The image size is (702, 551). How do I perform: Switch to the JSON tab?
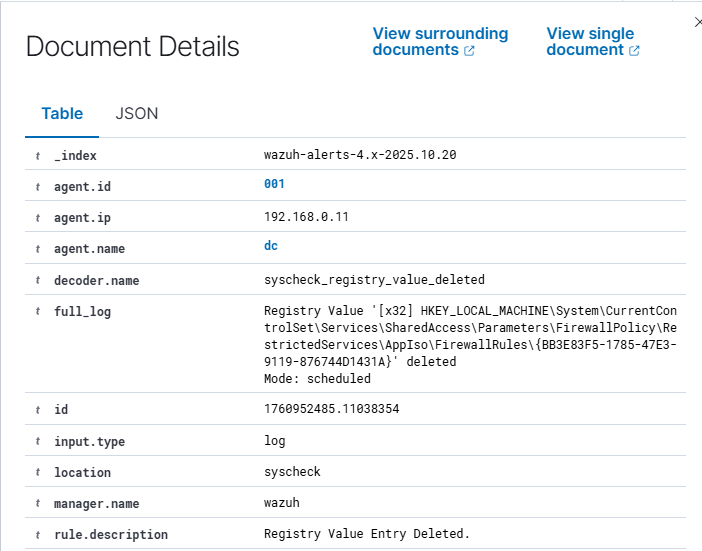click(137, 114)
